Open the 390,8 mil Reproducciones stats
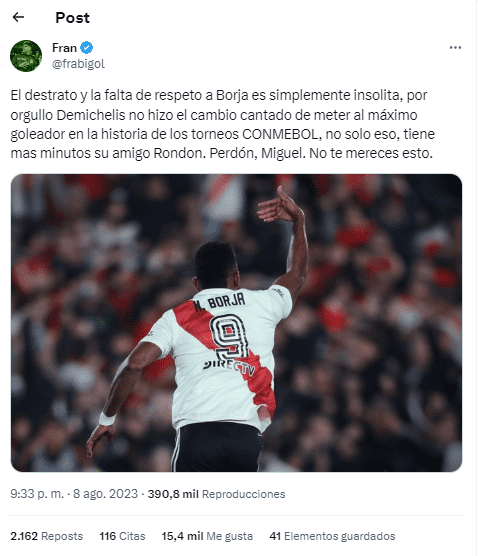478x556 pixels. (x=216, y=494)
